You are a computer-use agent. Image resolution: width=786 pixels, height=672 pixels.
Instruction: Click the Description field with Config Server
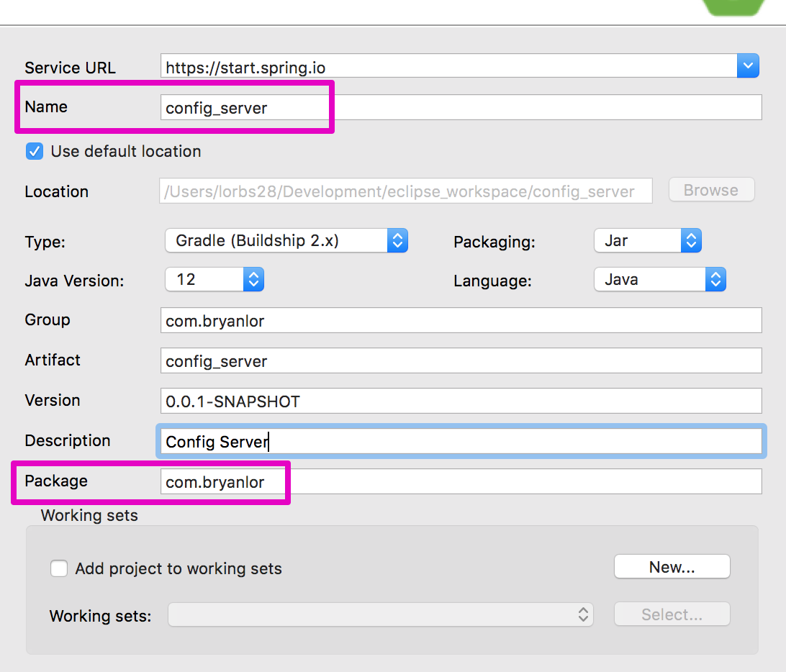pos(461,441)
